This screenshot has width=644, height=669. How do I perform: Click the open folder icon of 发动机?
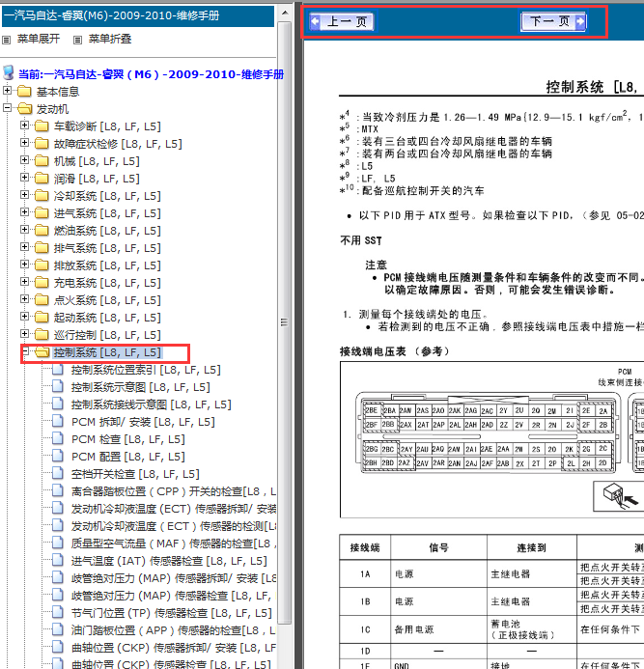tap(25, 109)
